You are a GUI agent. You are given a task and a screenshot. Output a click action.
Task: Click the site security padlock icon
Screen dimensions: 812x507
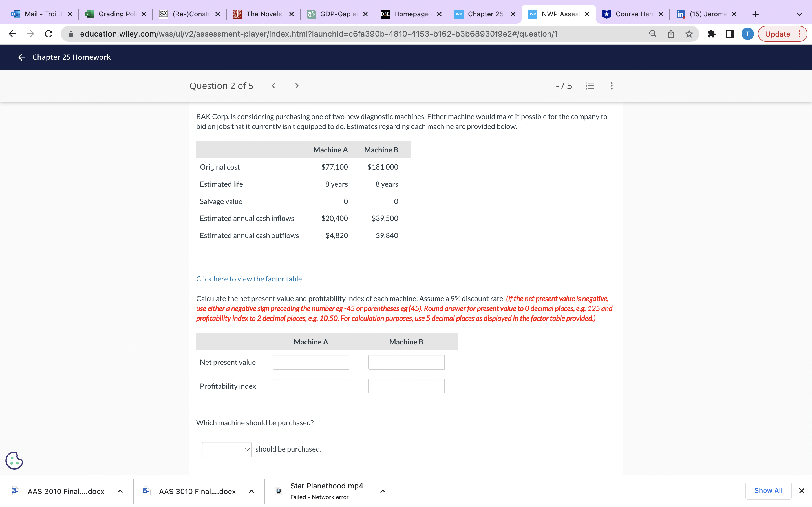tap(71, 34)
